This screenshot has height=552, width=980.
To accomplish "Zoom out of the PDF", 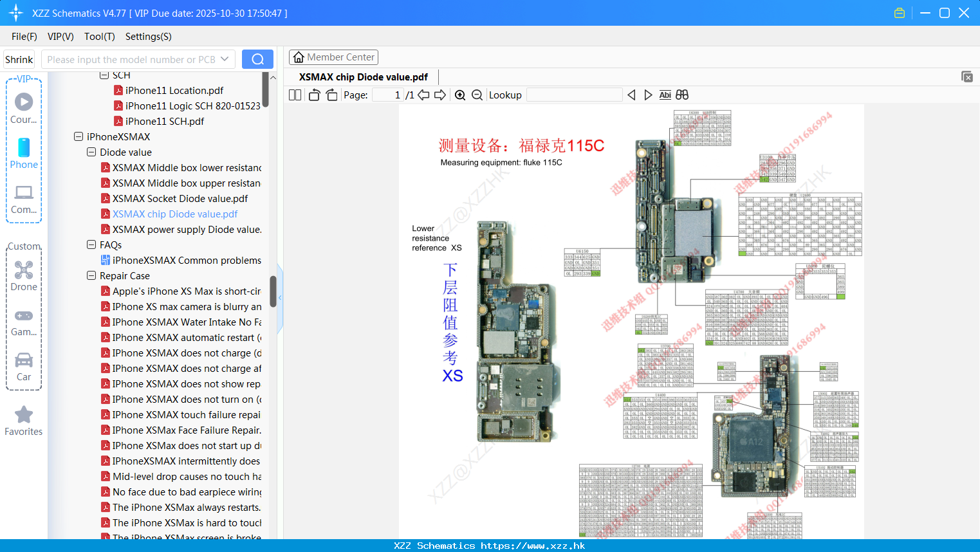I will coord(477,95).
